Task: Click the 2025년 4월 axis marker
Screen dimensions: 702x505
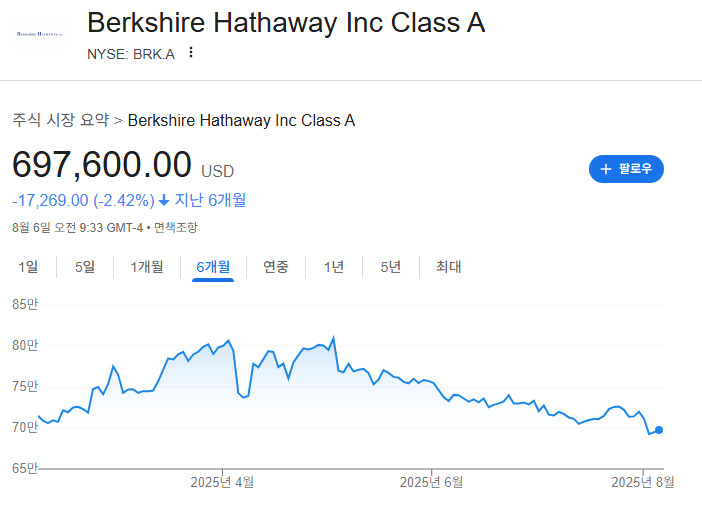Action: point(222,482)
